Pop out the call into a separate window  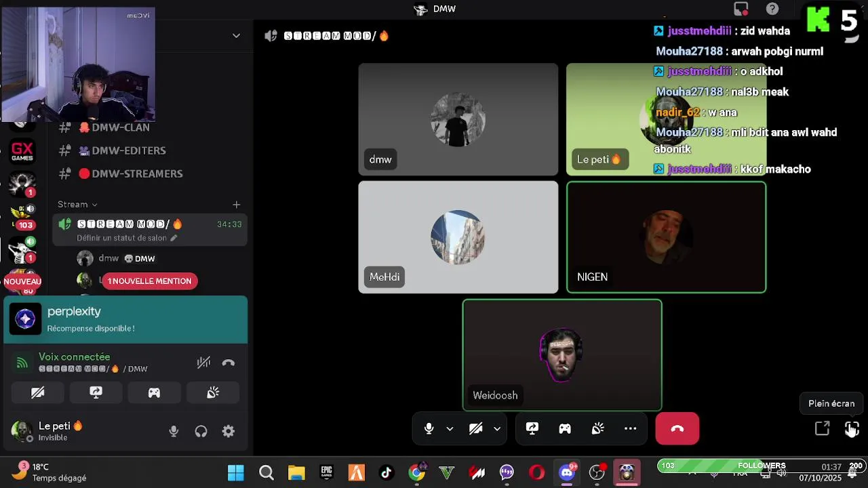pos(822,428)
